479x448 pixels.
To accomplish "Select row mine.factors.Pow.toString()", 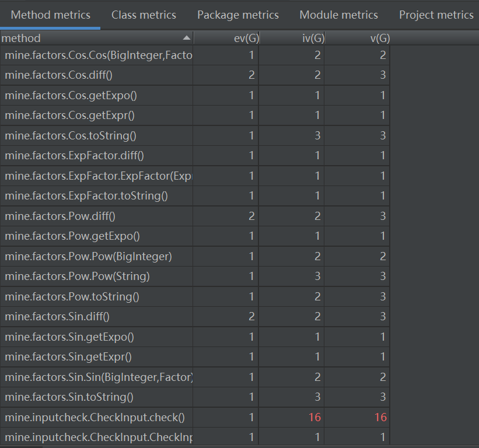I will click(x=195, y=296).
